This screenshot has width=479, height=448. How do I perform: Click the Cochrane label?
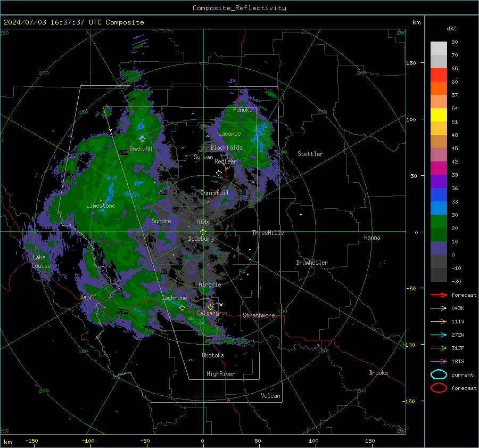[x=174, y=298]
